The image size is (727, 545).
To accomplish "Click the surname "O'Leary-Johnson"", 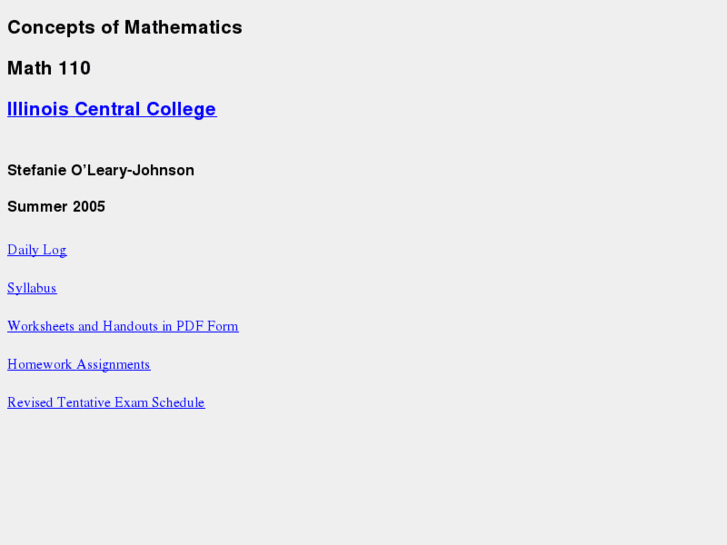I will click(x=135, y=170).
